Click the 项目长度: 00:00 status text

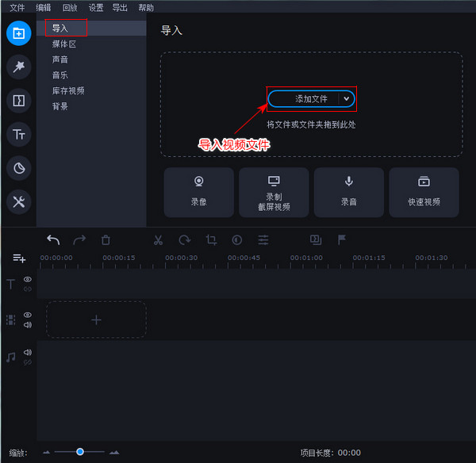click(331, 453)
